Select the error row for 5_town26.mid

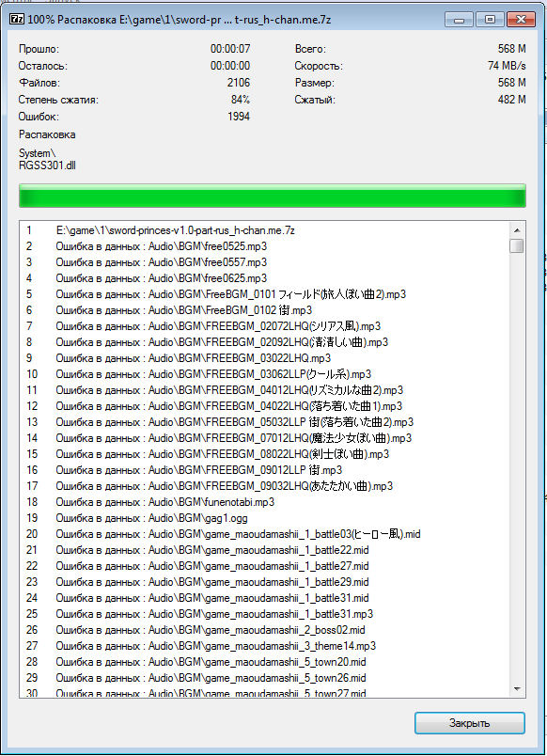tap(264, 678)
